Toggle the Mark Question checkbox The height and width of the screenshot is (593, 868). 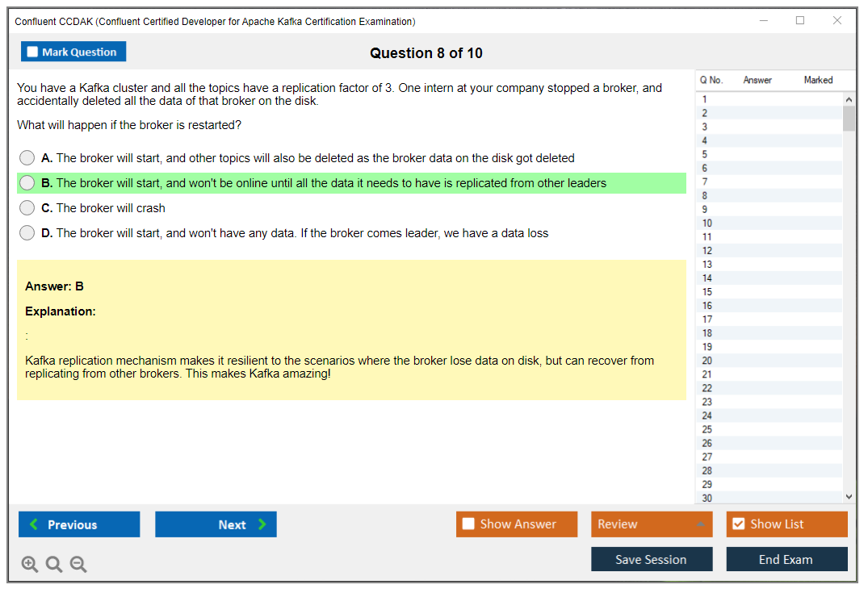pos(33,52)
